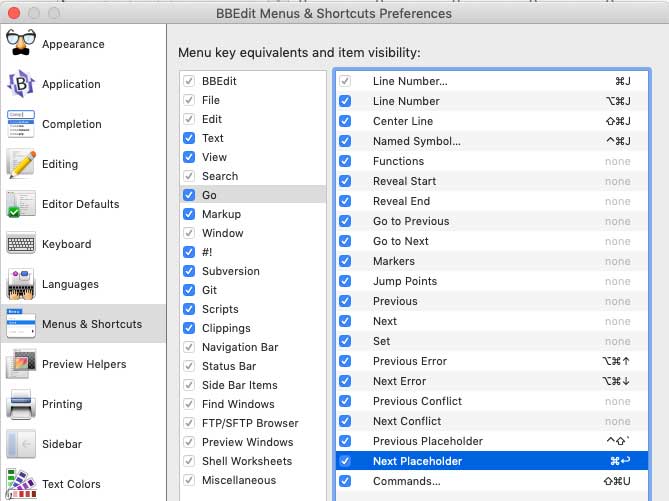Toggle the Markup menu checkbox
Image resolution: width=669 pixels, height=501 pixels.
coord(189,214)
